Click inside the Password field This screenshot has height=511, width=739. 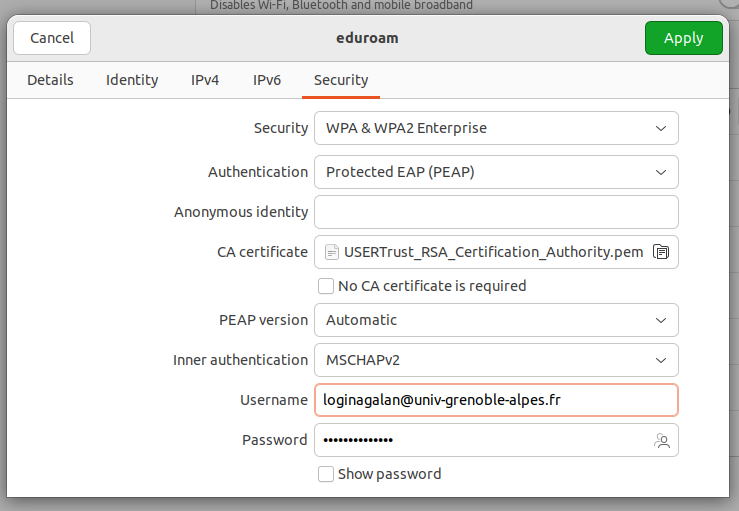(480, 440)
